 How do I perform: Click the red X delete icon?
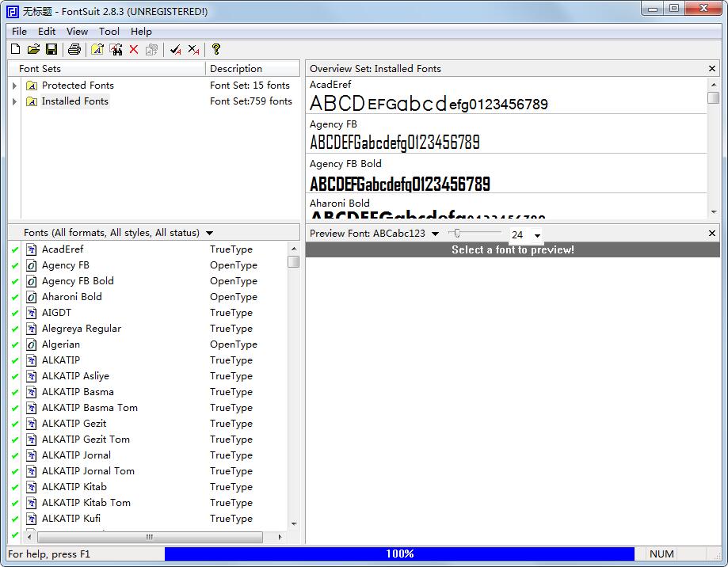(134, 50)
